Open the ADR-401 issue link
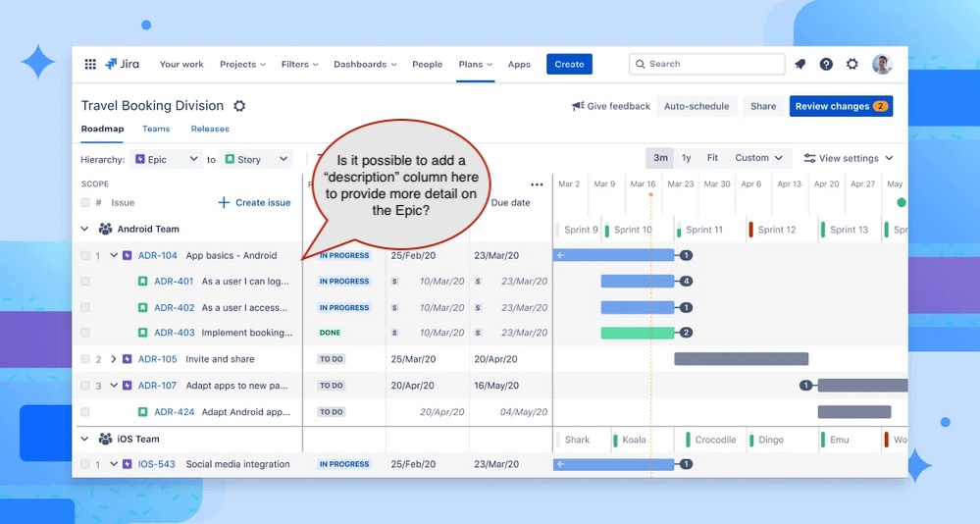 [174, 282]
